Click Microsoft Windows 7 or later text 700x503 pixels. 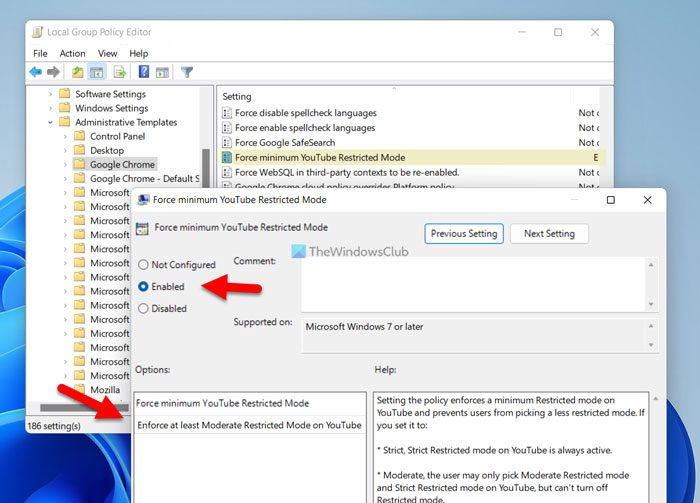pyautogui.click(x=364, y=327)
